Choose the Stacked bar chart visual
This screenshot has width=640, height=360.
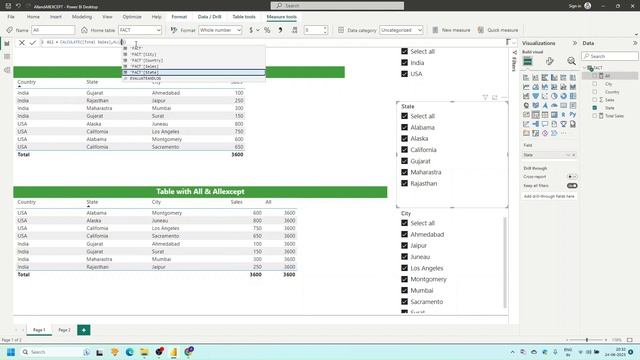(526, 78)
